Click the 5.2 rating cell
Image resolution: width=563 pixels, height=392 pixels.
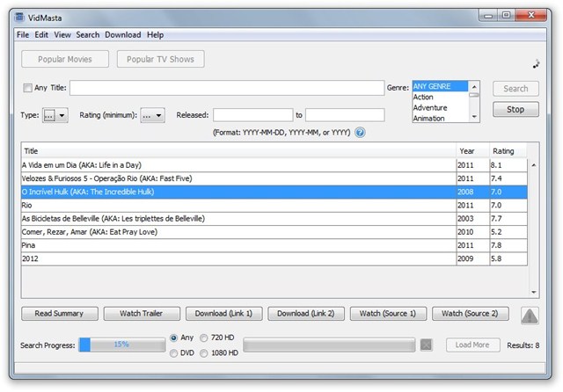pos(508,232)
